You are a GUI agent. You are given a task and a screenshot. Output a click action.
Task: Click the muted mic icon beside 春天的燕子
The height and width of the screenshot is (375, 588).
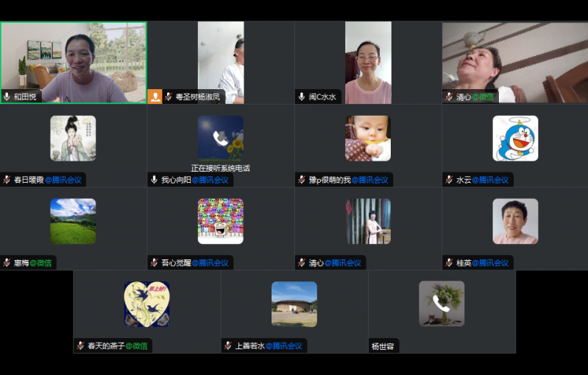pos(81,346)
